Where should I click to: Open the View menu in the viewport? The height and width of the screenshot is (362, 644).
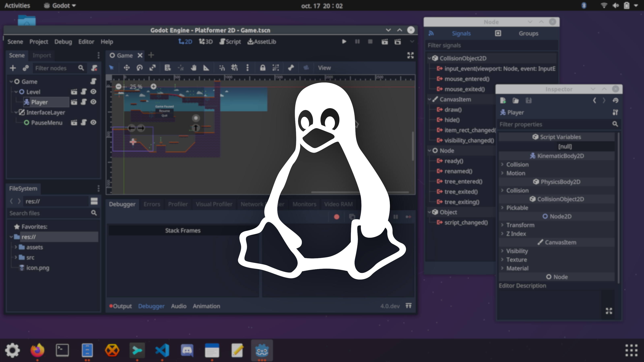pyautogui.click(x=324, y=68)
